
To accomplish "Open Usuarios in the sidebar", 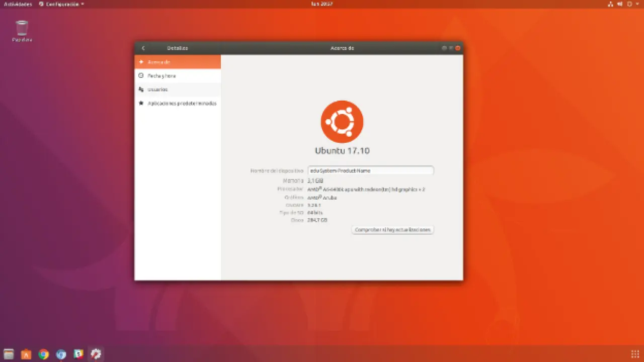I will (x=178, y=89).
